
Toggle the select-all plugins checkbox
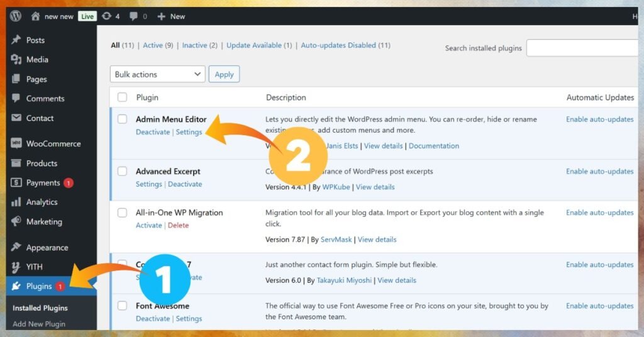(122, 97)
